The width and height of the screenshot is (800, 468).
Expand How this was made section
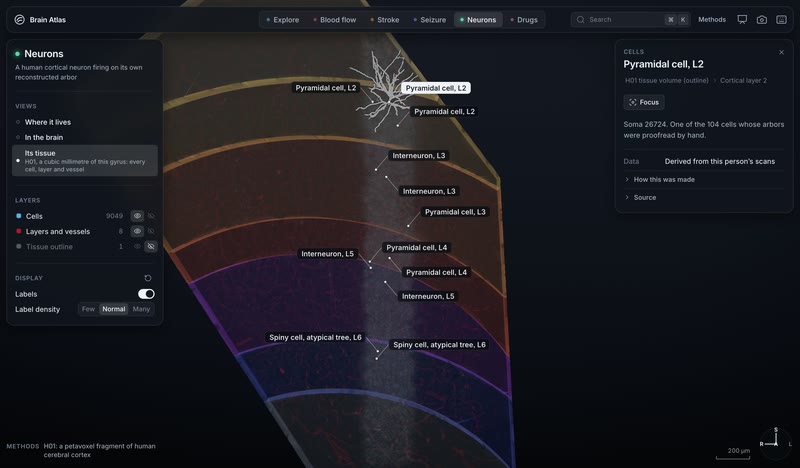704,180
